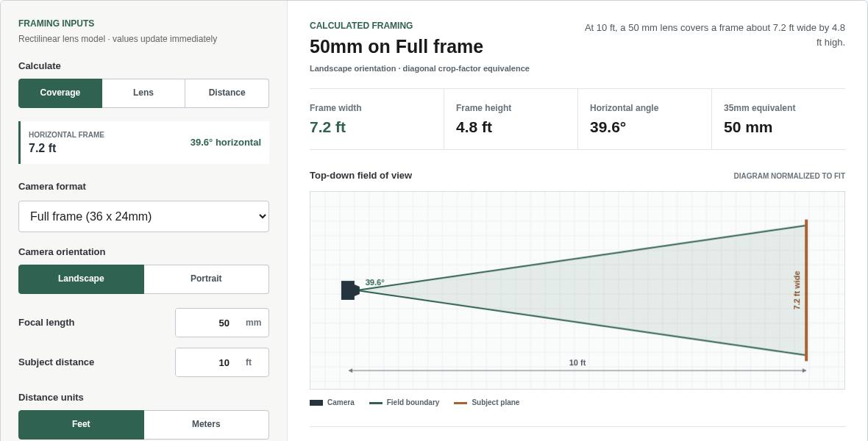Choose Landscape camera orientation

pyautogui.click(x=82, y=279)
